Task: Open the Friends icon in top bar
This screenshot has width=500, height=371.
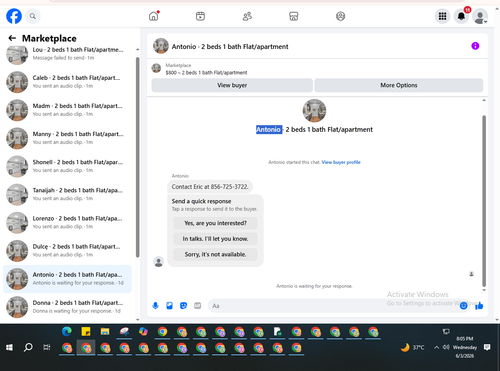Action: point(247,16)
